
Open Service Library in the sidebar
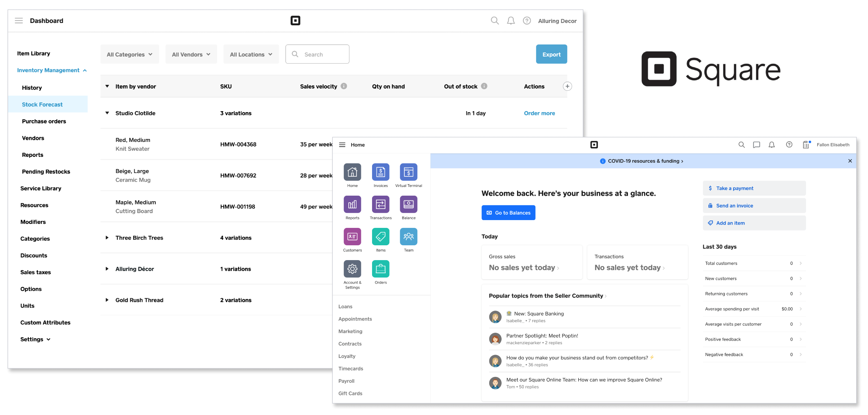(x=41, y=188)
